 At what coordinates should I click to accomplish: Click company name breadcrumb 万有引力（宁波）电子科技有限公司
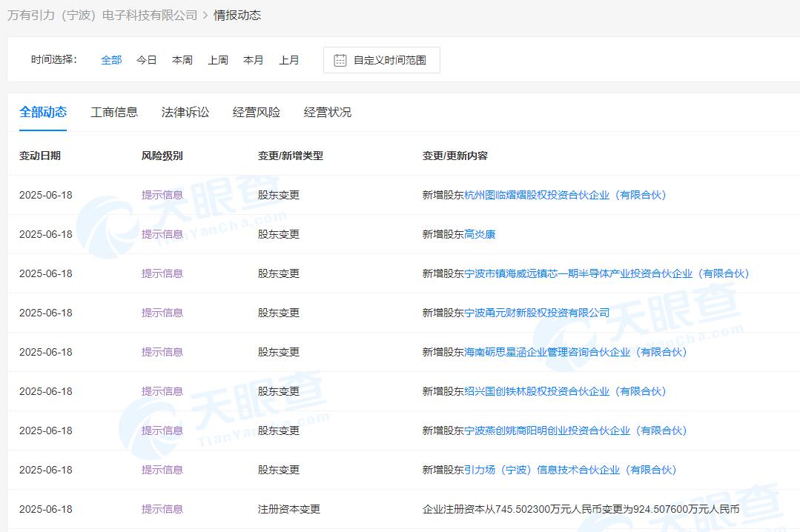[102, 16]
